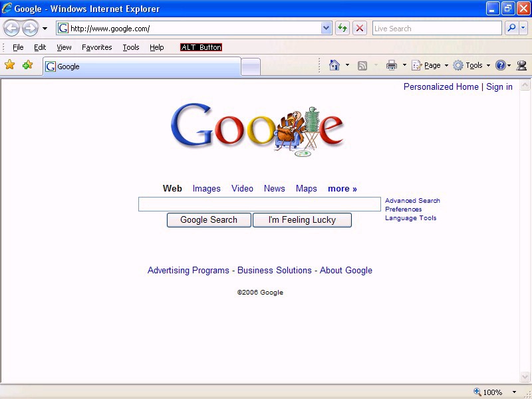Click the Messenger icon at toolbar end
Image resolution: width=532 pixels, height=399 pixels.
pos(521,65)
